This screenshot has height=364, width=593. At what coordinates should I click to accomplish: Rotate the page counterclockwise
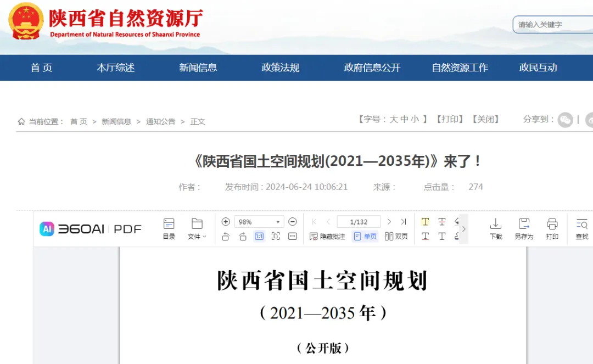click(x=226, y=237)
